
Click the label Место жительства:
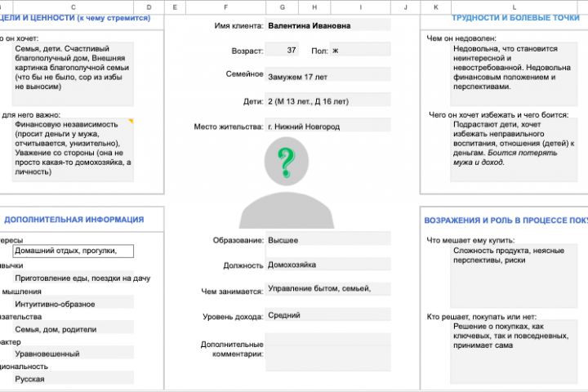point(229,127)
